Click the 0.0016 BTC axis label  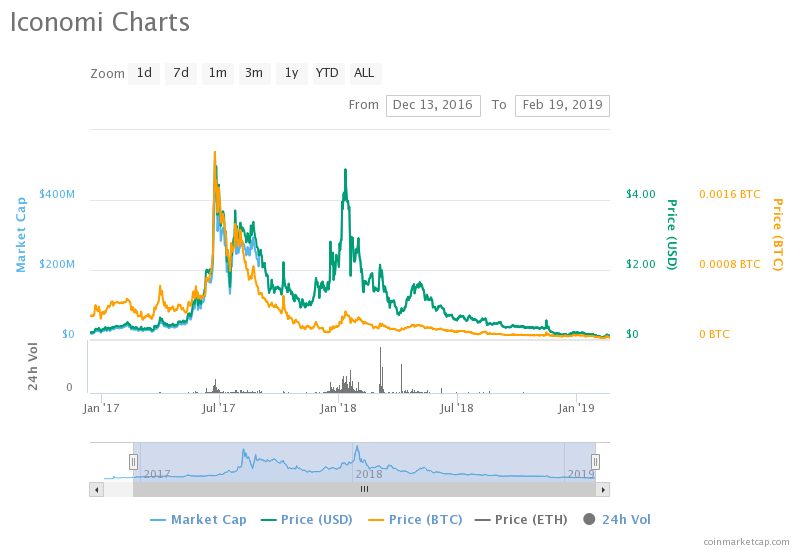tap(730, 194)
